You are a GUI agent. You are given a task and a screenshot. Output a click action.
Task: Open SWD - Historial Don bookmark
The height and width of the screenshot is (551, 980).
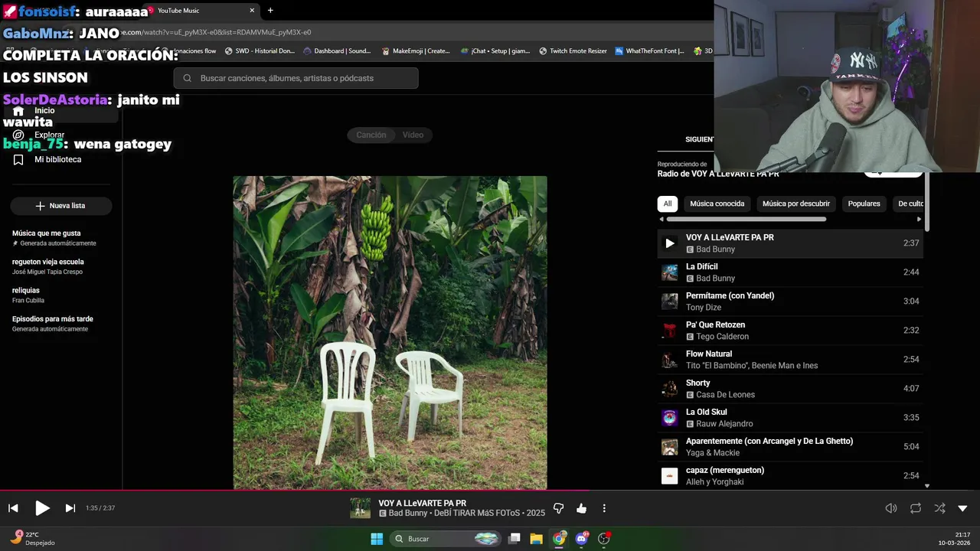tap(260, 51)
